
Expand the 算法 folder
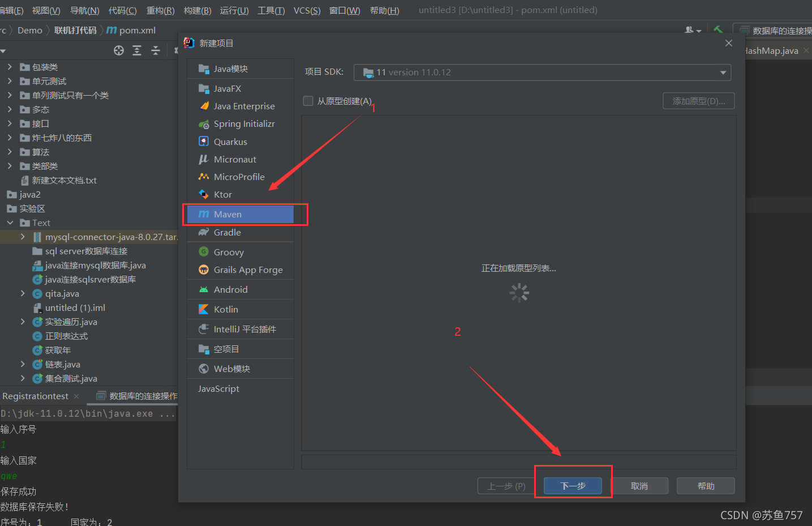point(10,152)
